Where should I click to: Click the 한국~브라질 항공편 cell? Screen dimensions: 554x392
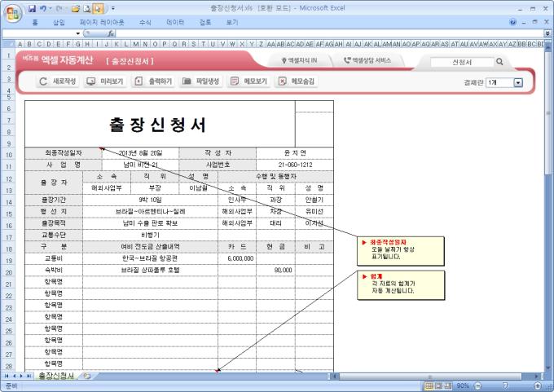click(150, 258)
